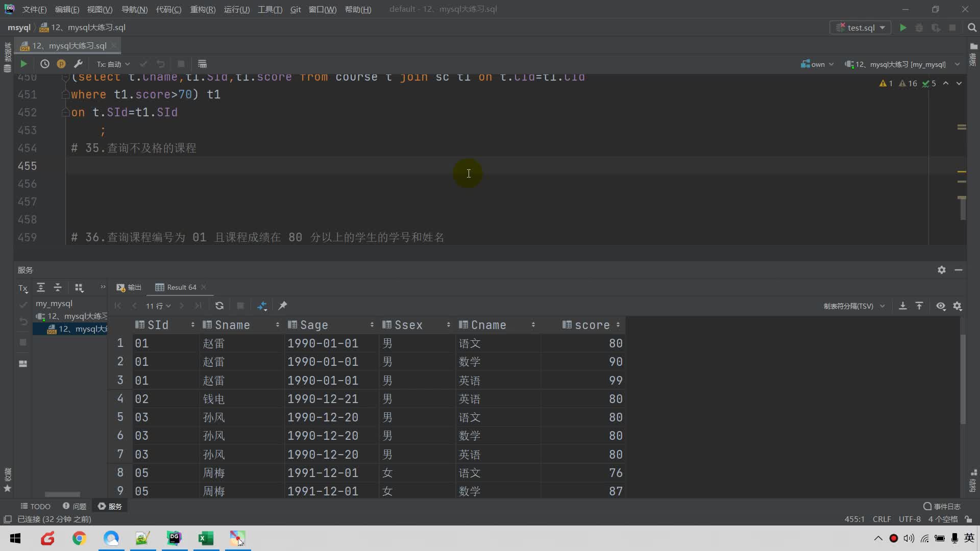Viewport: 980px width, 551px height.
Task: Click the CRLF line separator indicator
Action: pos(881,519)
